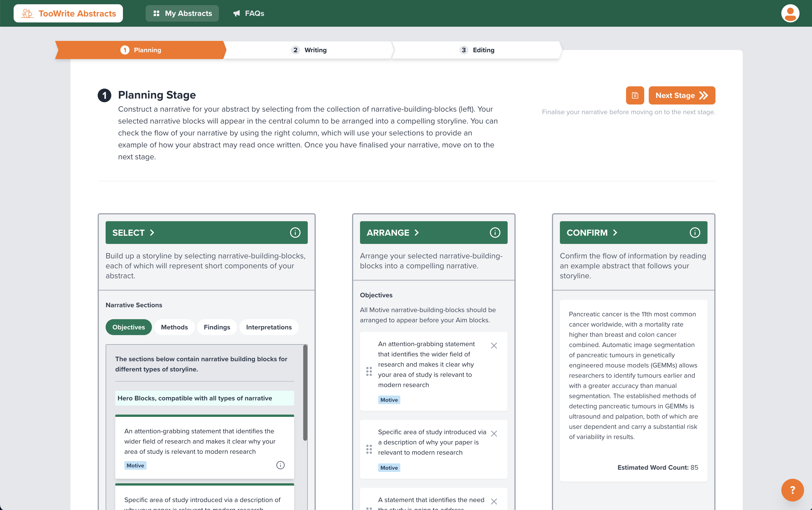Click the example abstract paragraph
The image size is (812, 510).
[x=633, y=375]
